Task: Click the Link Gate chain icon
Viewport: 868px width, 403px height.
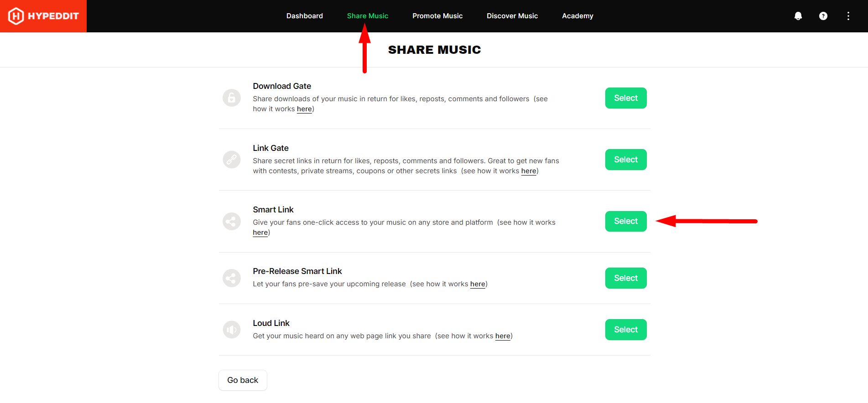Action: tap(232, 160)
